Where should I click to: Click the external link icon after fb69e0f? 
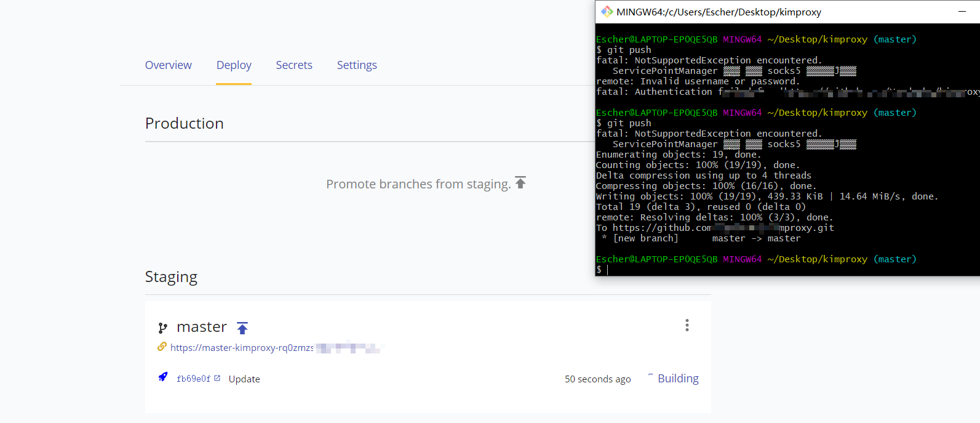(217, 378)
